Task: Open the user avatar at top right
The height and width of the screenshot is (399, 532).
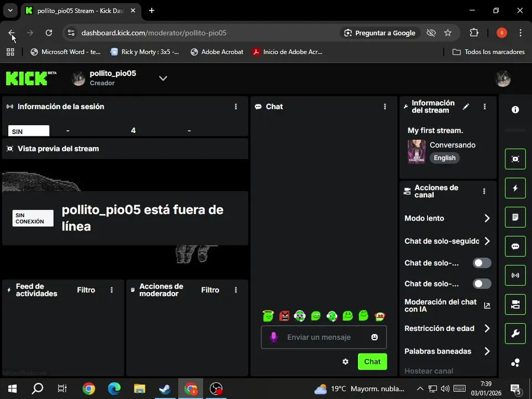Action: point(503,78)
